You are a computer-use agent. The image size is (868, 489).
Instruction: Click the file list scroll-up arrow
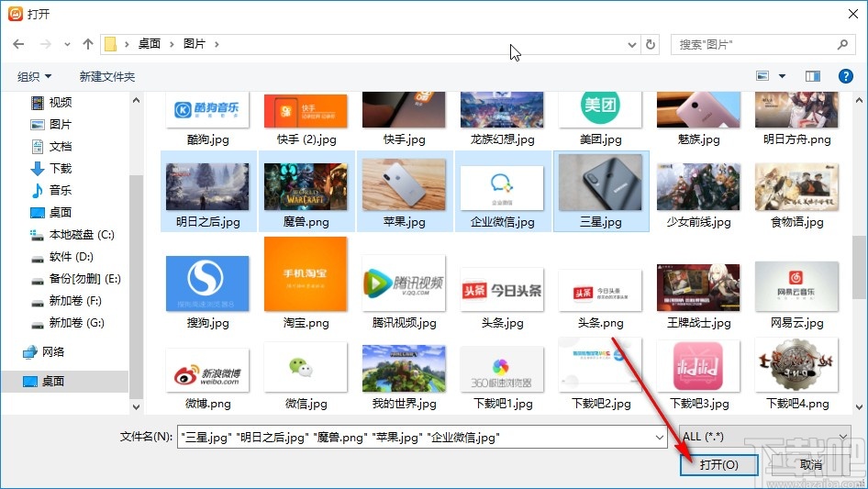point(859,101)
